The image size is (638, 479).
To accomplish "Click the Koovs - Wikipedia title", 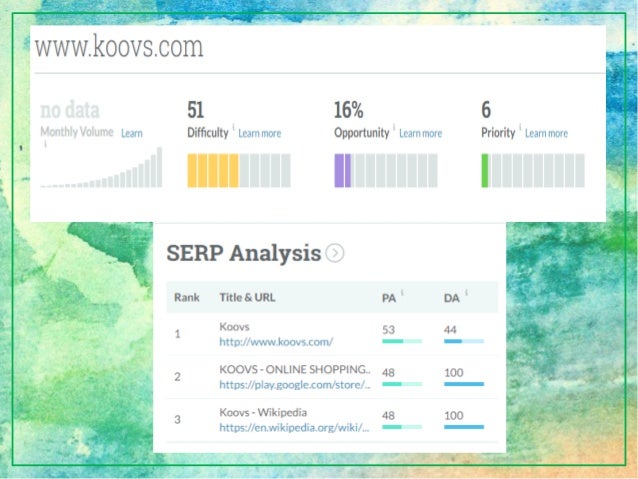I will pos(263,412).
